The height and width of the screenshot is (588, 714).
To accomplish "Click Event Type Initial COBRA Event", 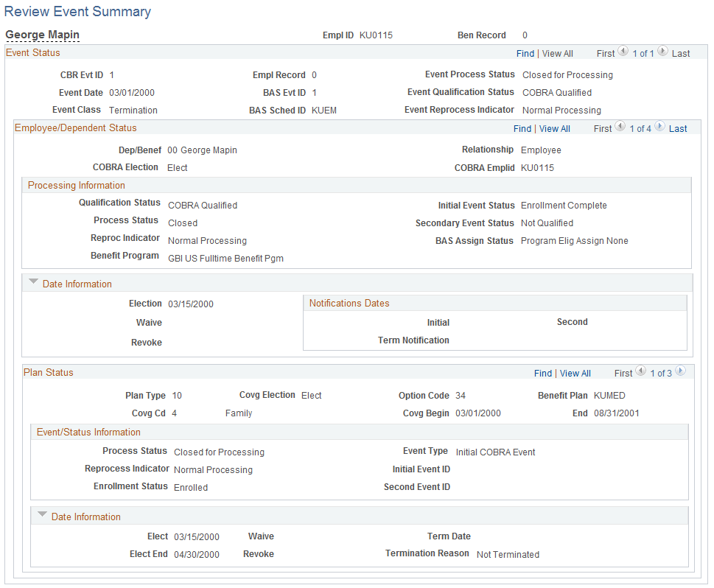I will (495, 452).
